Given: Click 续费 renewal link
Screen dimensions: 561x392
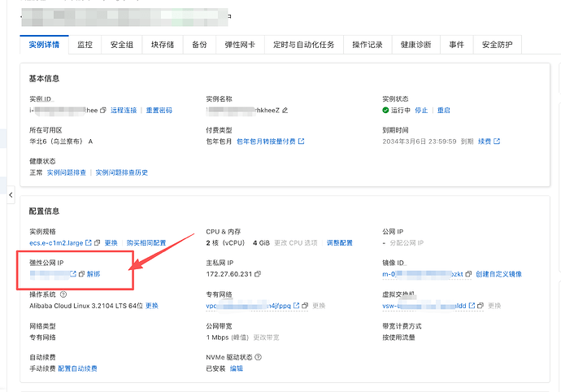Looking at the screenshot, I should pyautogui.click(x=485, y=142).
